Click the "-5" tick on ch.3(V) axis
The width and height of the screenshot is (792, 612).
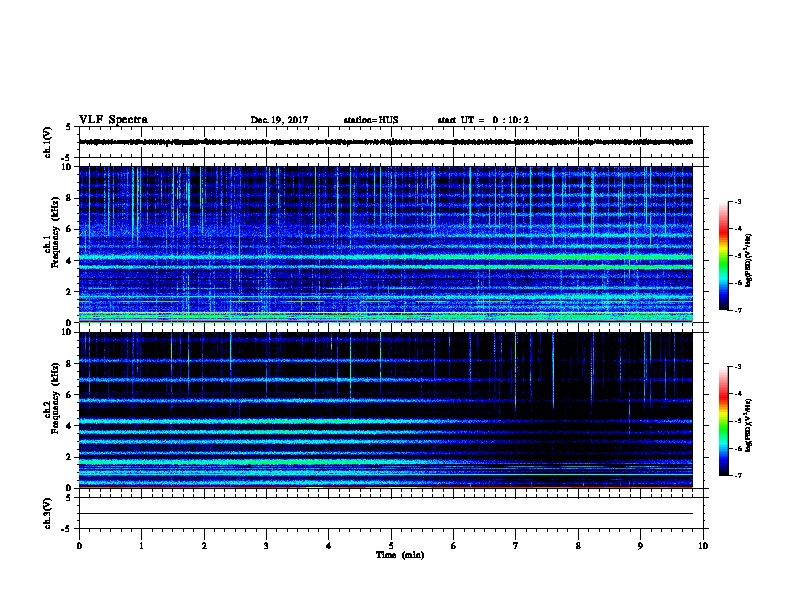click(x=67, y=529)
